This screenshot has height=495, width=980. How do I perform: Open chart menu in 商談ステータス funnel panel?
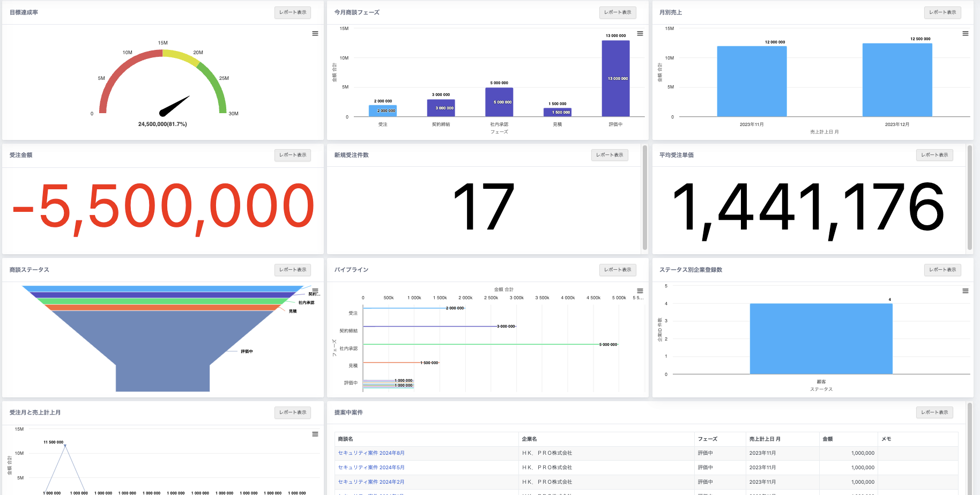click(315, 291)
